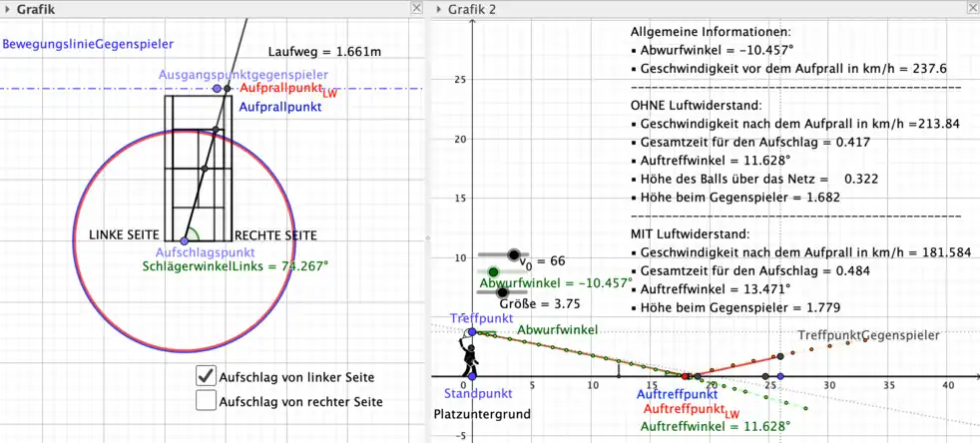Close the Grafik 2 panel
The image size is (980, 443).
tap(971, 8)
